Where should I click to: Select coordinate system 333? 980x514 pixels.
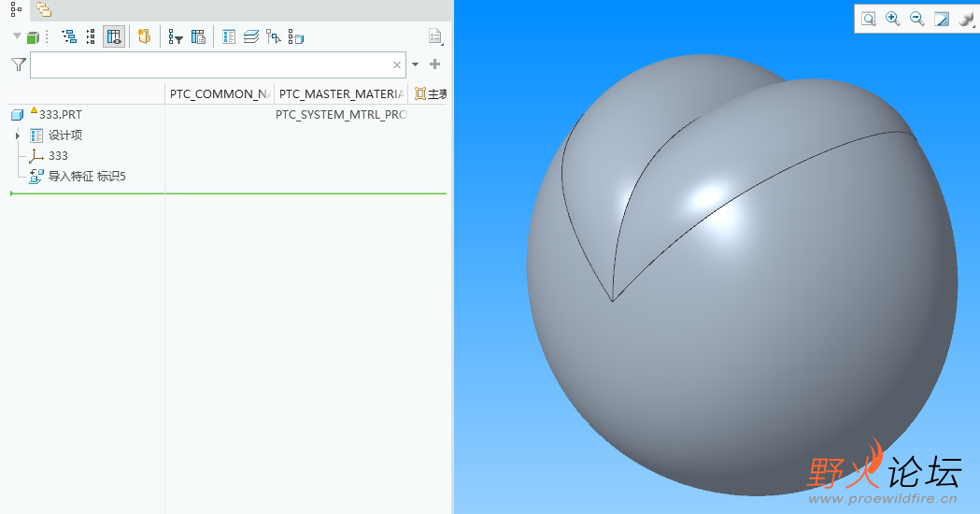click(x=58, y=156)
